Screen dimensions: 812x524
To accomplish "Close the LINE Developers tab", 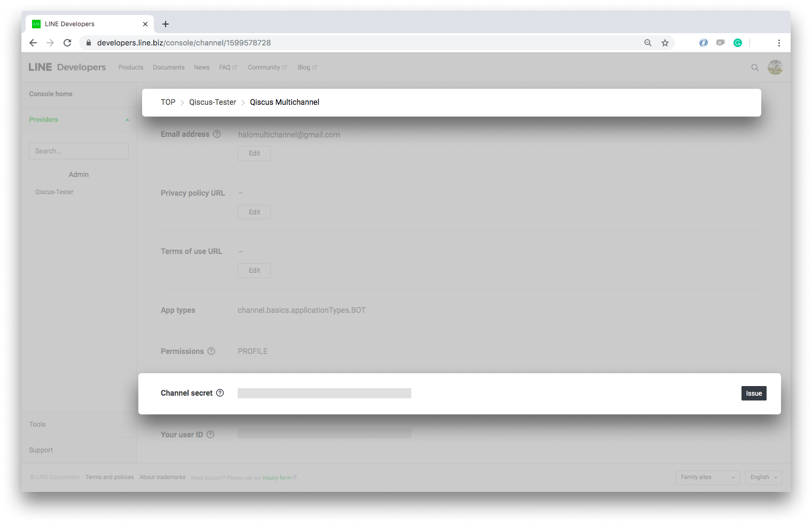I will 145,24.
